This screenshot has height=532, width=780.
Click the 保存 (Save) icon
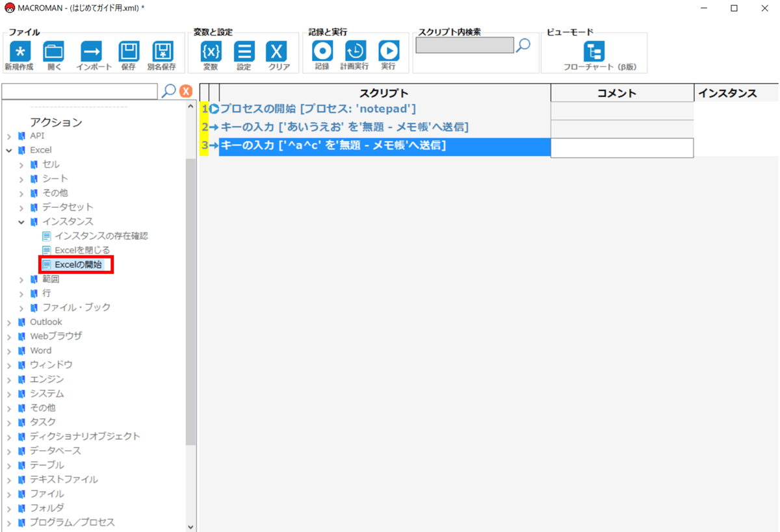129,51
